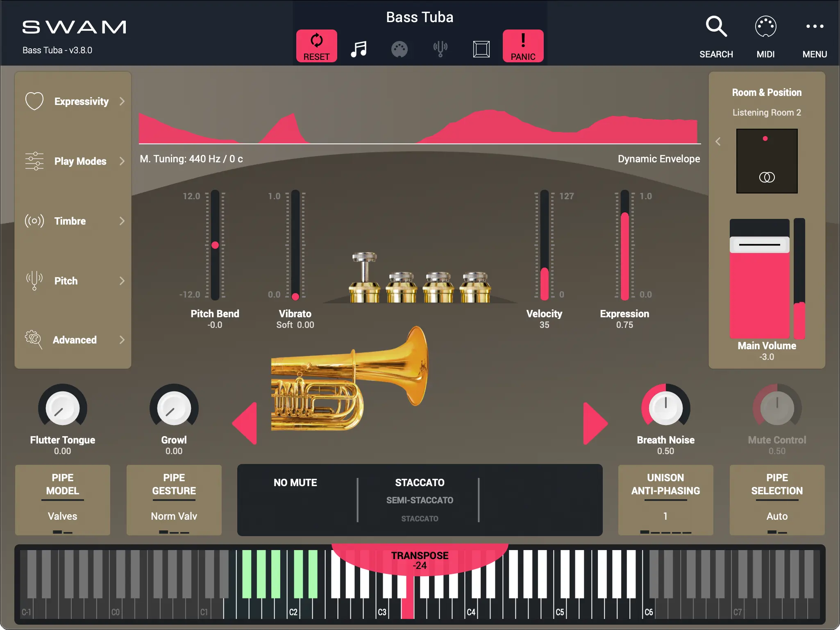The image size is (840, 630).
Task: Toggle the PIPE MODEL Valves selector
Action: click(x=63, y=500)
